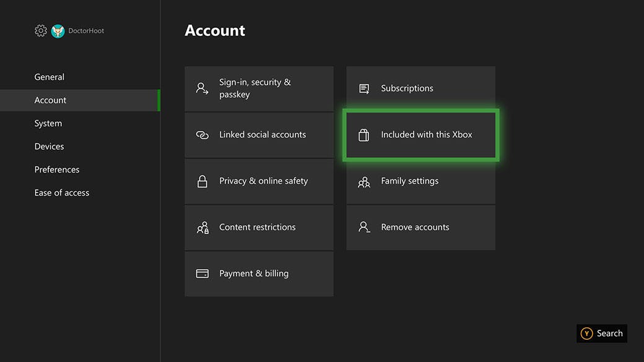Select the DoctorHoot owl avatar
Viewport: 644px width, 362px height.
58,31
